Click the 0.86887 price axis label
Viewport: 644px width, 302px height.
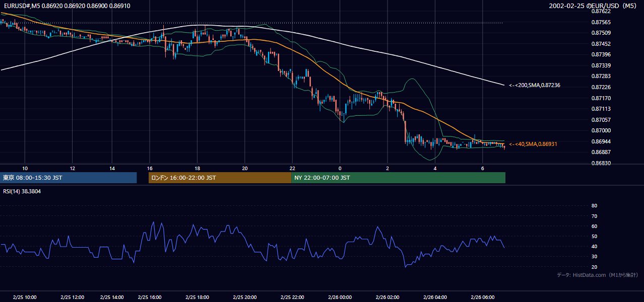tap(601, 152)
